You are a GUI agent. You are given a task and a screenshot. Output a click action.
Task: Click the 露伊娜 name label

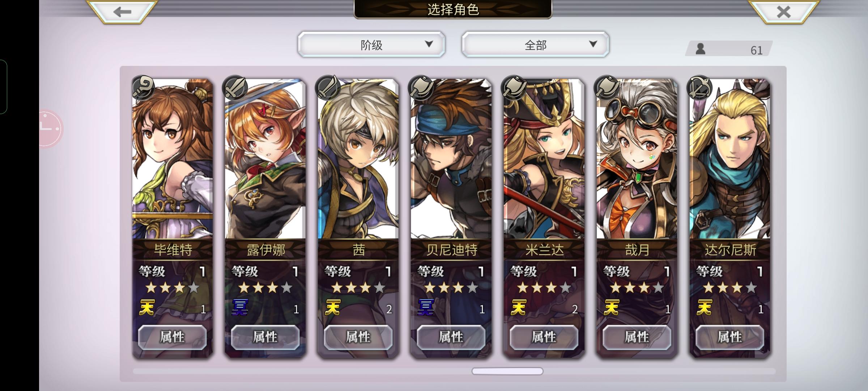[266, 250]
